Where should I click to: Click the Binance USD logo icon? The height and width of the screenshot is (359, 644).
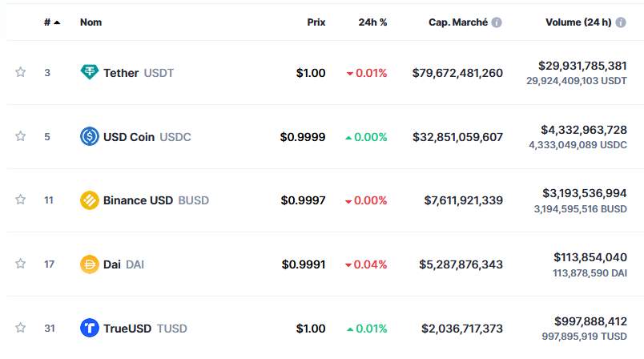pos(90,200)
